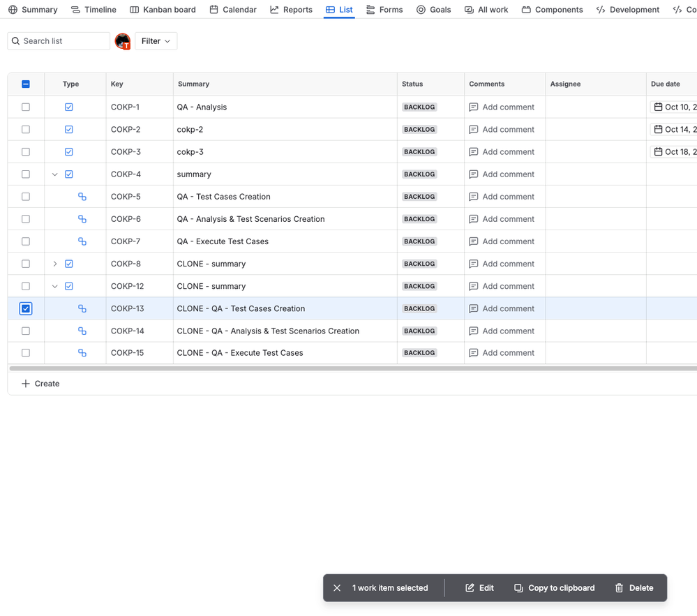Click the subtask icon for COKP-14
This screenshot has height=616, width=697.
[x=82, y=331]
